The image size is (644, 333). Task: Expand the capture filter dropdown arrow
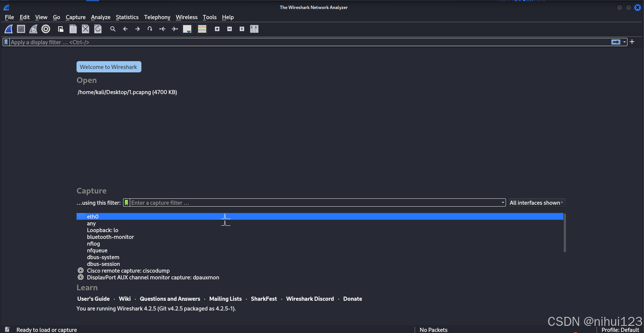(503, 202)
